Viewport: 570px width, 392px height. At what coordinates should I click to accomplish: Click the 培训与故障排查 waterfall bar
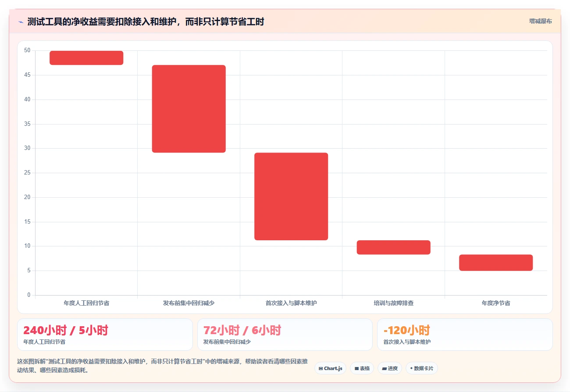(x=393, y=247)
